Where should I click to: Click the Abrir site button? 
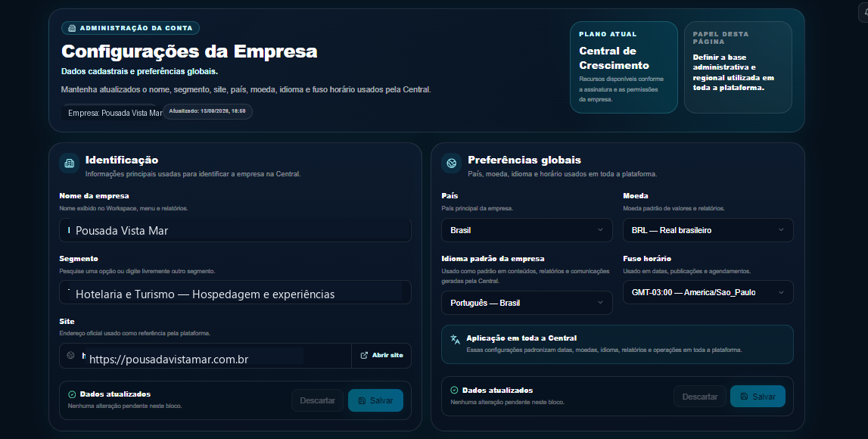pyautogui.click(x=381, y=356)
